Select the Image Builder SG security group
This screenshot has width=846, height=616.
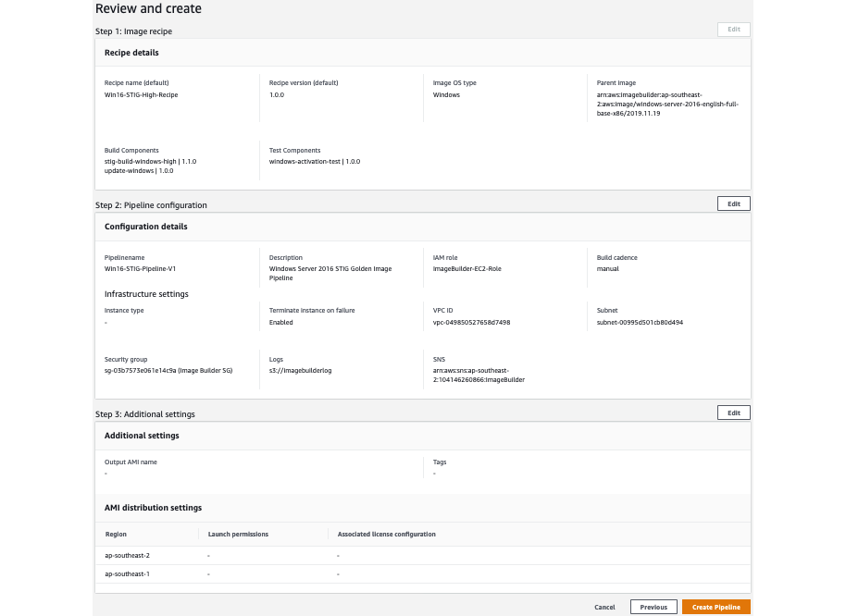168,370
